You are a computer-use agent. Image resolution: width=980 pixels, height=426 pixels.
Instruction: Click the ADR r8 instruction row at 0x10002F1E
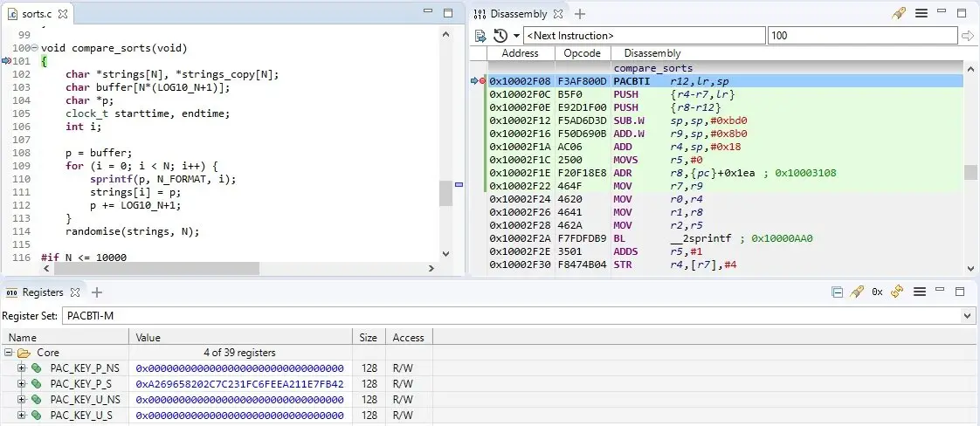(x=725, y=173)
